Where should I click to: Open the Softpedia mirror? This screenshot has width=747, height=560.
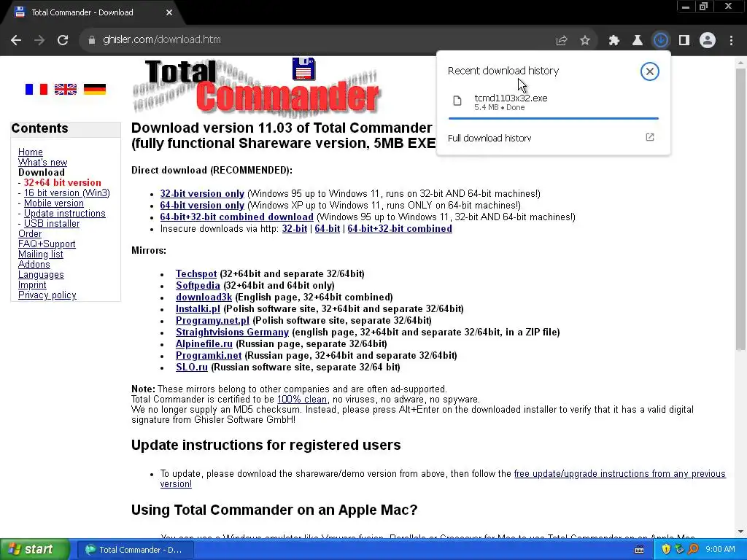pyautogui.click(x=198, y=285)
